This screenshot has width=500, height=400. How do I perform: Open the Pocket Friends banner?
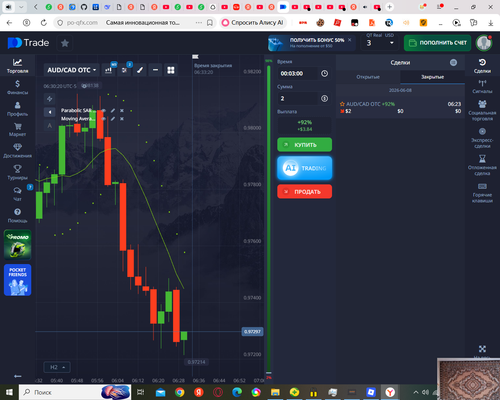(18, 280)
